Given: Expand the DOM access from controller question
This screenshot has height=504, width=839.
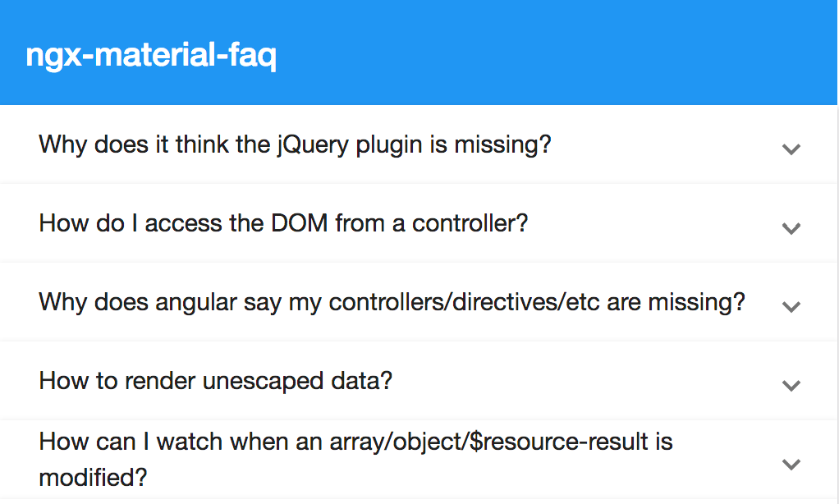Looking at the screenshot, I should click(x=283, y=222).
